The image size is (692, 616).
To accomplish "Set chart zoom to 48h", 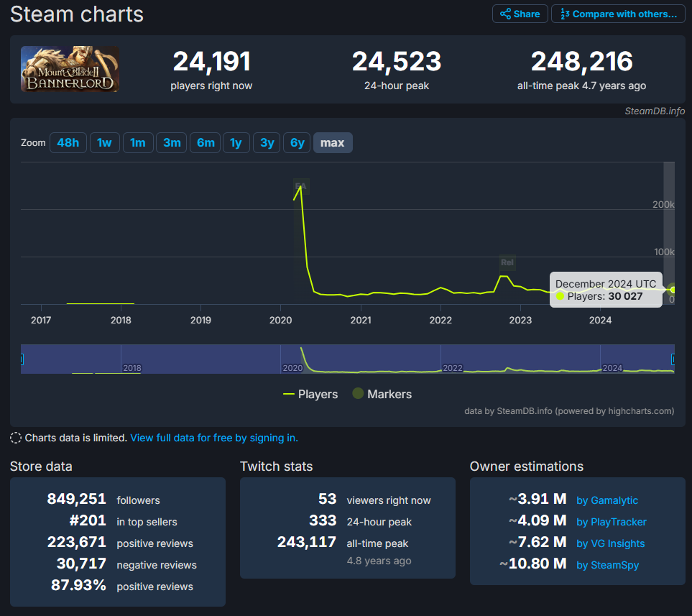I will 68,142.
